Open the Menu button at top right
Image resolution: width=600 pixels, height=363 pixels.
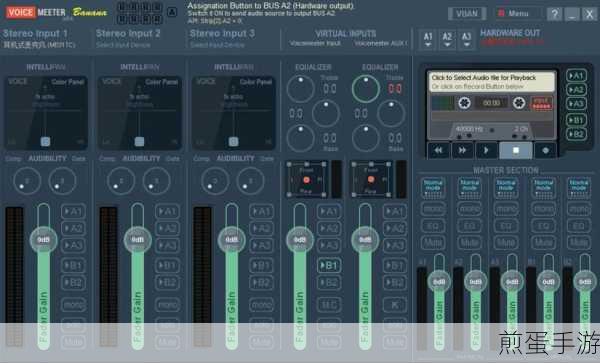[x=518, y=14]
